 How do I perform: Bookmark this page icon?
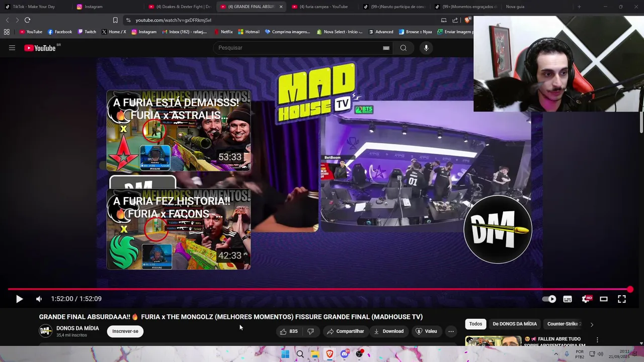click(115, 20)
